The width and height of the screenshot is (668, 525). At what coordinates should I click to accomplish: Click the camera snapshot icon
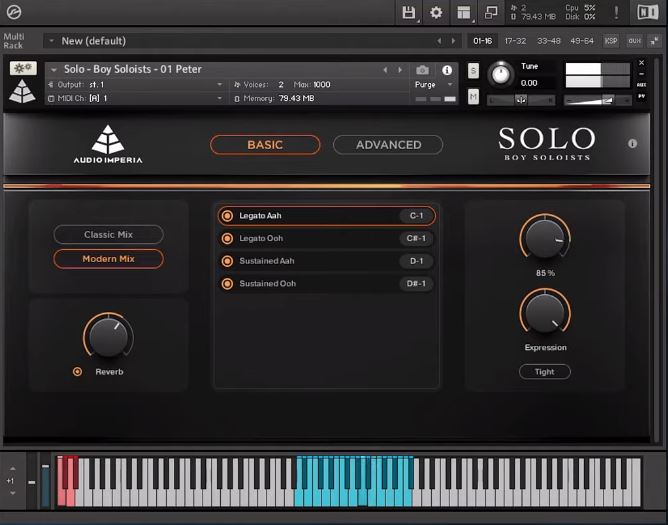[x=422, y=70]
